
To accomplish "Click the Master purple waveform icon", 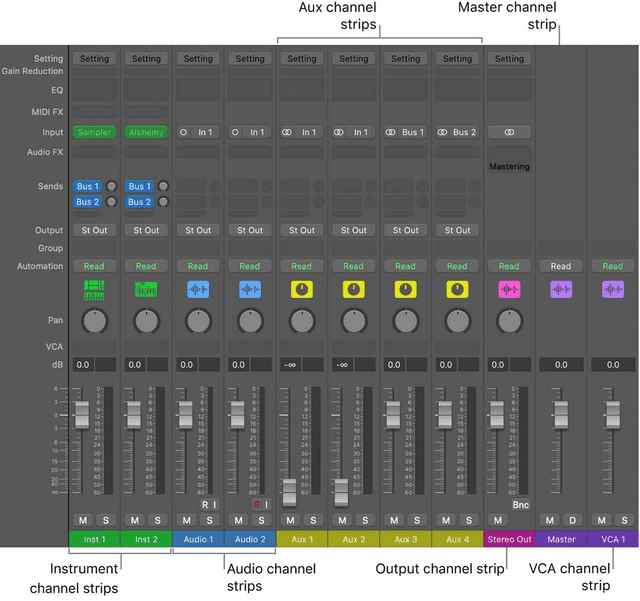I will [x=561, y=289].
